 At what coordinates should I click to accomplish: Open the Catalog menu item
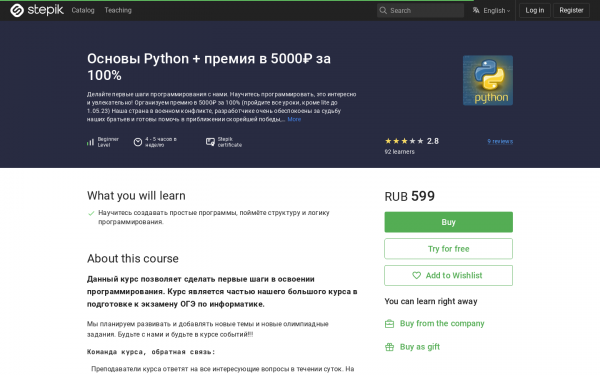coord(83,10)
